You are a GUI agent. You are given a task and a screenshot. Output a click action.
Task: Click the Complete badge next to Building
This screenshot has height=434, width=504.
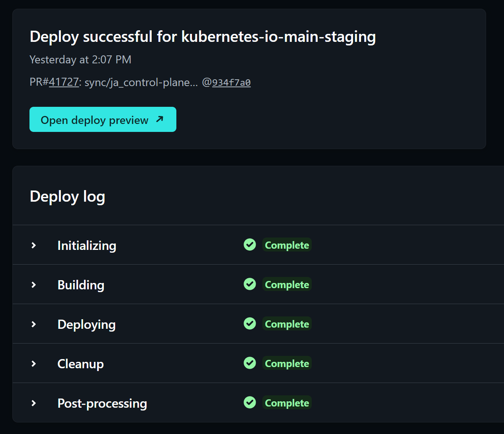click(287, 285)
